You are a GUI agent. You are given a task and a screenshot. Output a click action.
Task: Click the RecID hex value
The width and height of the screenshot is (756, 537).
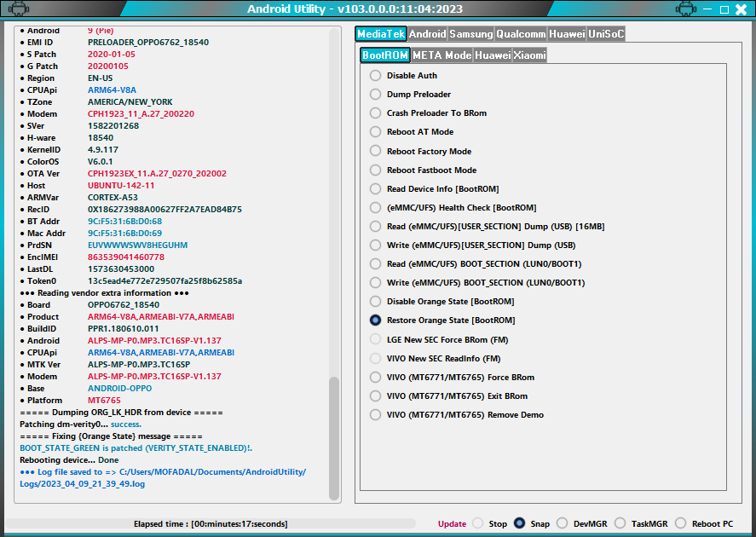pos(164,210)
